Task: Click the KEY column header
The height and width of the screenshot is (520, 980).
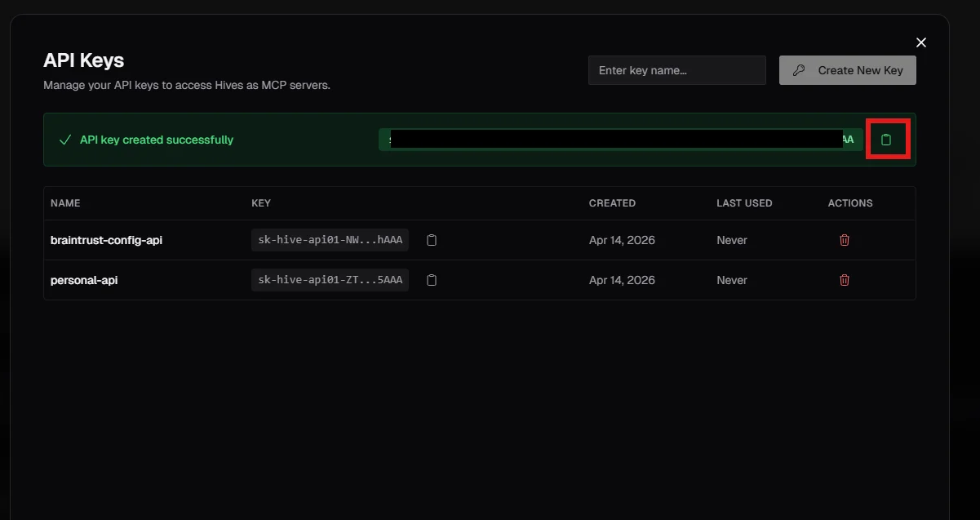Action: pyautogui.click(x=261, y=203)
